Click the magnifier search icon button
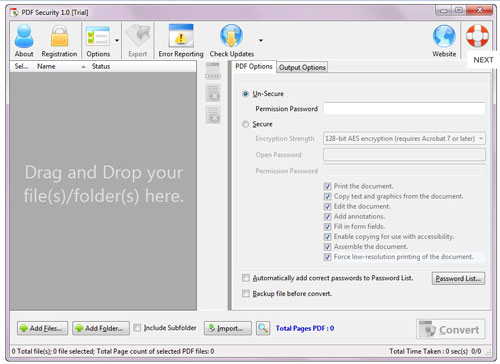This screenshot has width=500, height=364. click(263, 328)
